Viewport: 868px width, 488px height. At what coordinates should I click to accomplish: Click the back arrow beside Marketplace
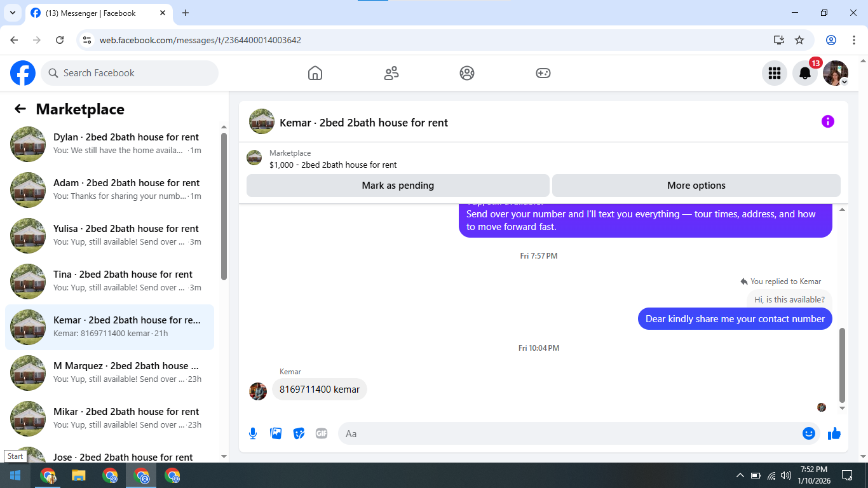point(20,109)
